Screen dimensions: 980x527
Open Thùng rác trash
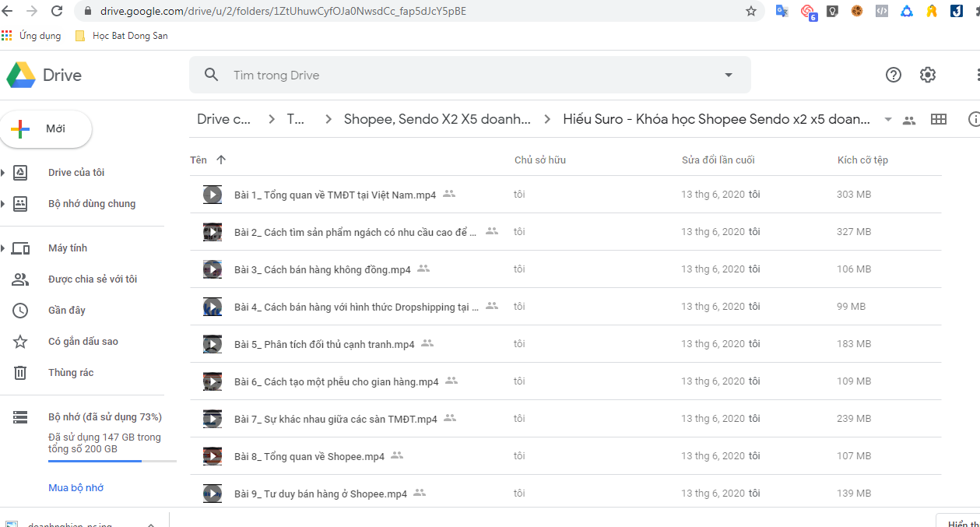pos(71,373)
